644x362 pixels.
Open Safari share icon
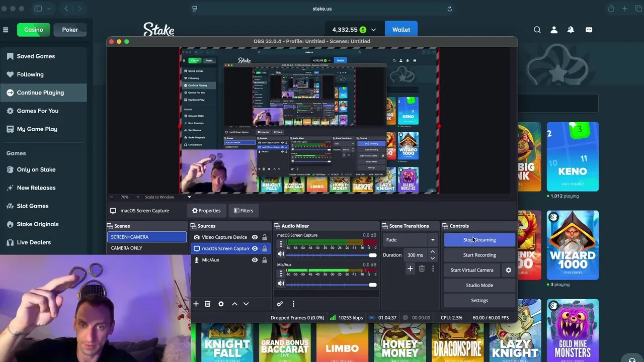611,9
